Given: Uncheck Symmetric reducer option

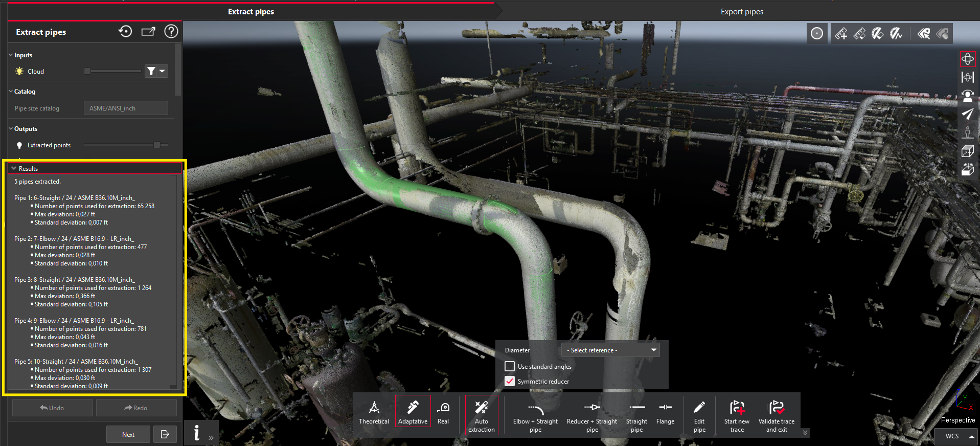Looking at the screenshot, I should [510, 381].
